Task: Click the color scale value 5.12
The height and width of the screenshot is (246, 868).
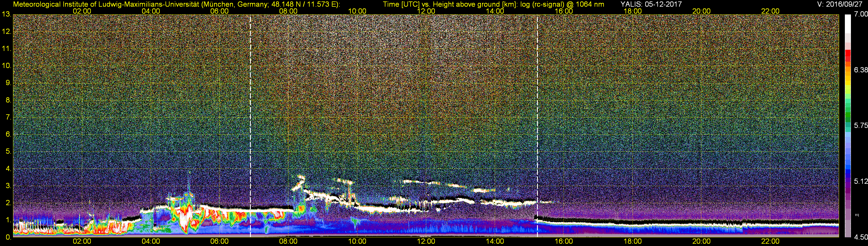Action: (x=860, y=181)
